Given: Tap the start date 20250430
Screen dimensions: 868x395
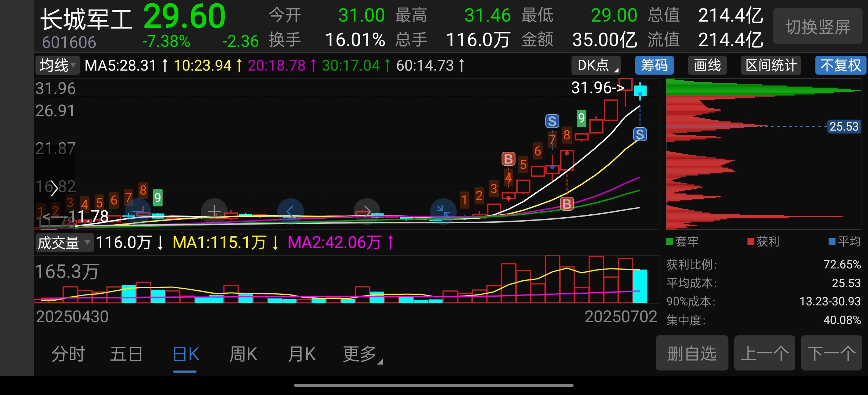Looking at the screenshot, I should tap(72, 317).
